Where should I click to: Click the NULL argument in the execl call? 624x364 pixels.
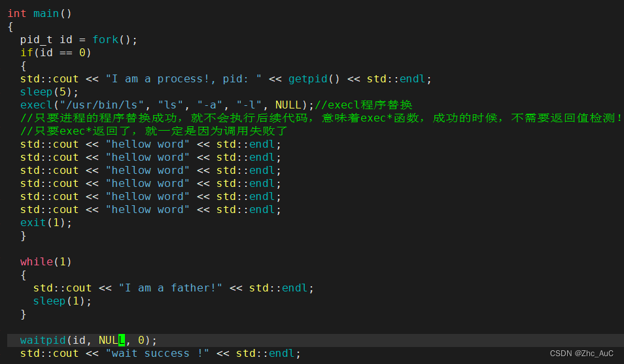tap(288, 105)
